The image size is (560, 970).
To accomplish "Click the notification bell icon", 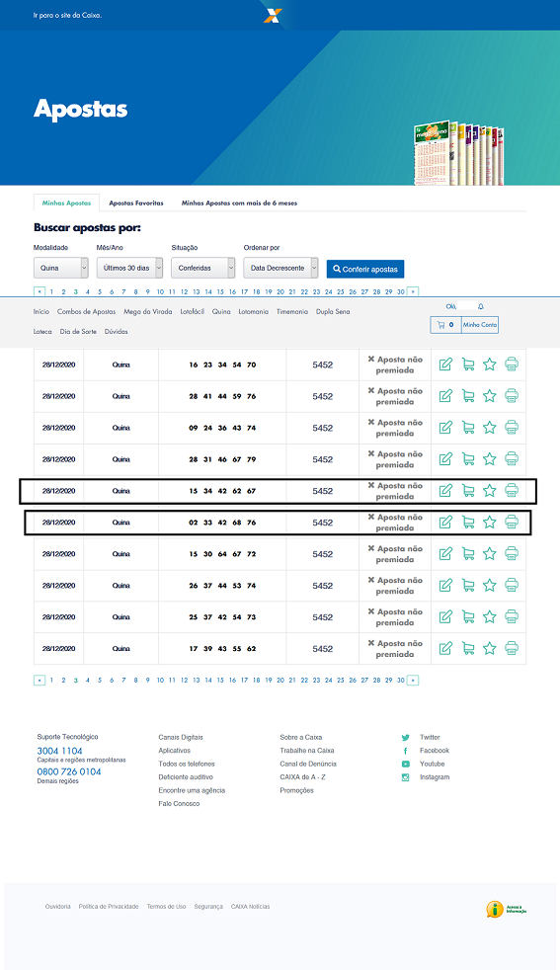I will (481, 307).
